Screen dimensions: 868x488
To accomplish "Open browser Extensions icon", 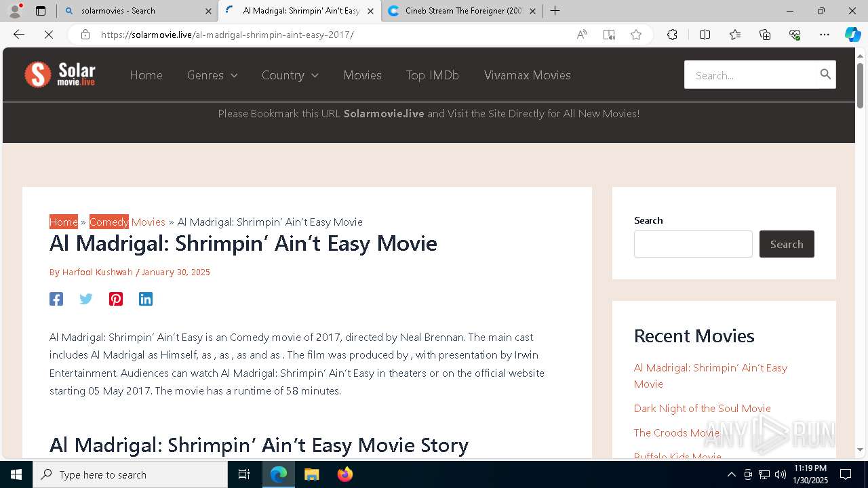I will click(672, 35).
